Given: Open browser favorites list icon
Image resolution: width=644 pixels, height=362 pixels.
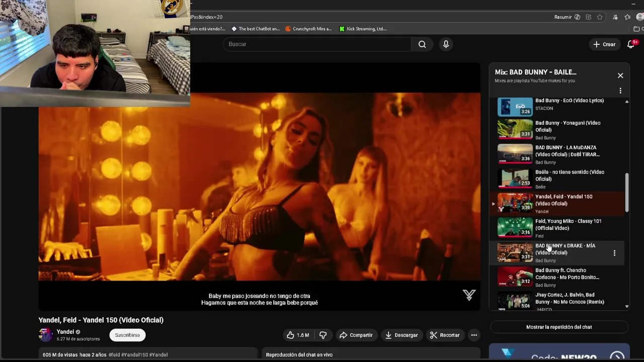Looking at the screenshot, I should pos(627,17).
